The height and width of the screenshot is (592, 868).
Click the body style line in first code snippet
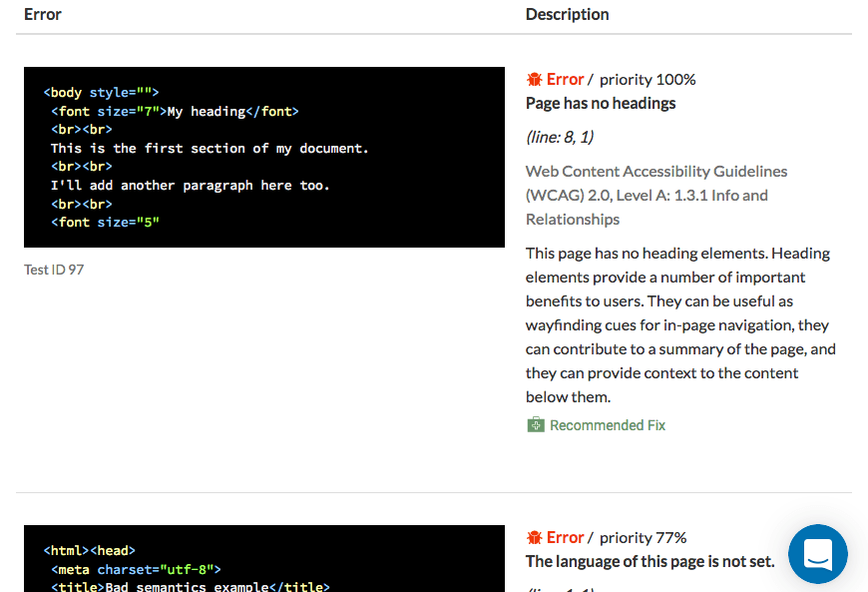(x=101, y=93)
